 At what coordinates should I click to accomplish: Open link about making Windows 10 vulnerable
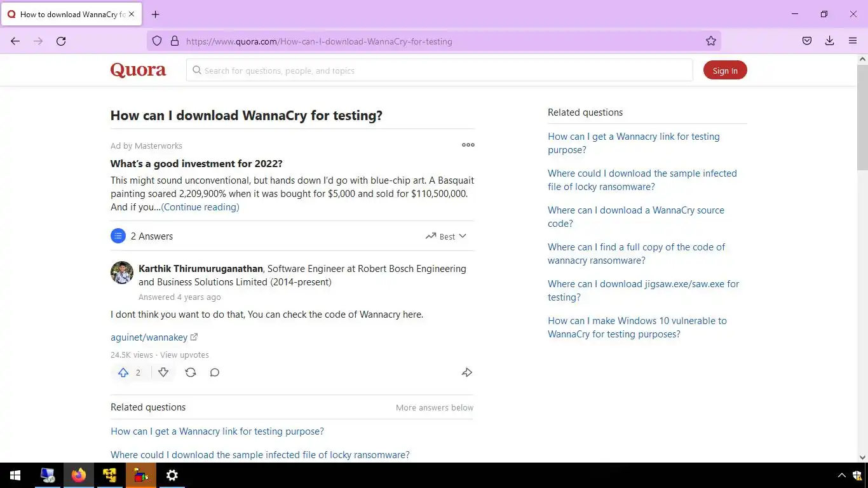coord(637,327)
